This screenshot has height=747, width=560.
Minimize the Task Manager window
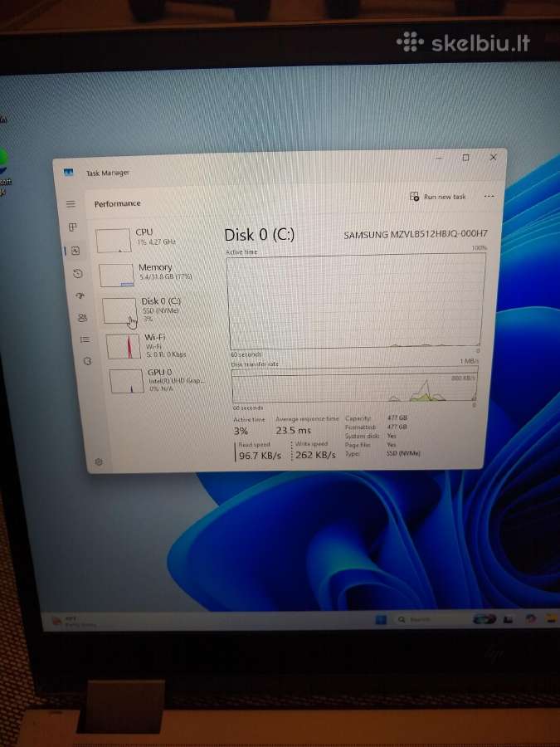point(439,158)
